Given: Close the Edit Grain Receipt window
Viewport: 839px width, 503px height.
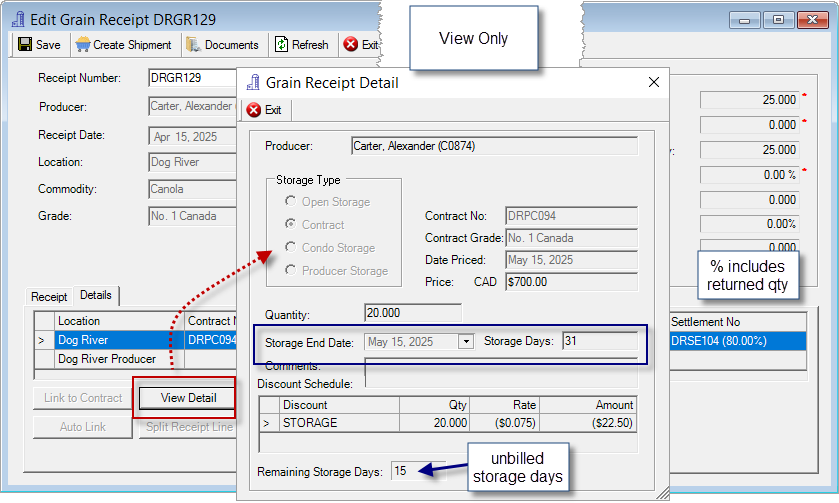Looking at the screenshot, I should [812, 20].
